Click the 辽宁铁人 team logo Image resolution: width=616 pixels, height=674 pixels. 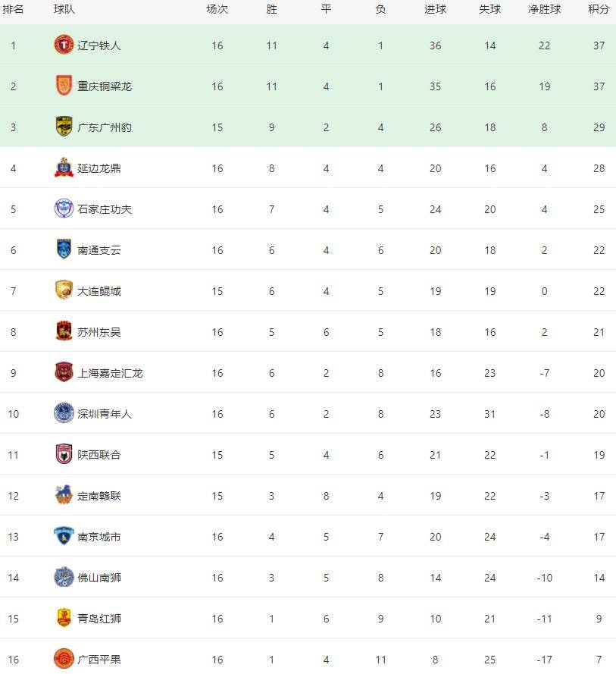tap(64, 45)
